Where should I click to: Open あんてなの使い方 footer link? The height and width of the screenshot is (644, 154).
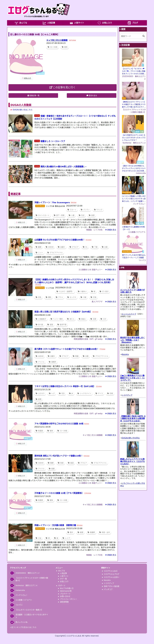click(x=67, y=588)
